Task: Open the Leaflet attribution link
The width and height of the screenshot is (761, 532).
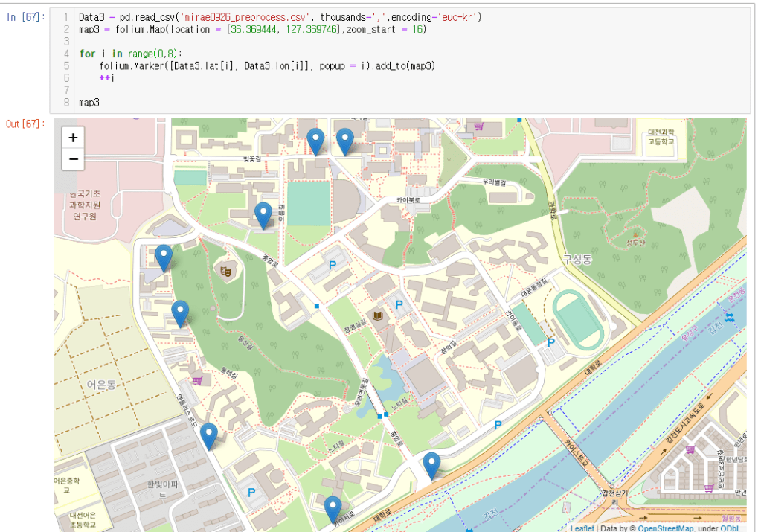Action: click(582, 528)
